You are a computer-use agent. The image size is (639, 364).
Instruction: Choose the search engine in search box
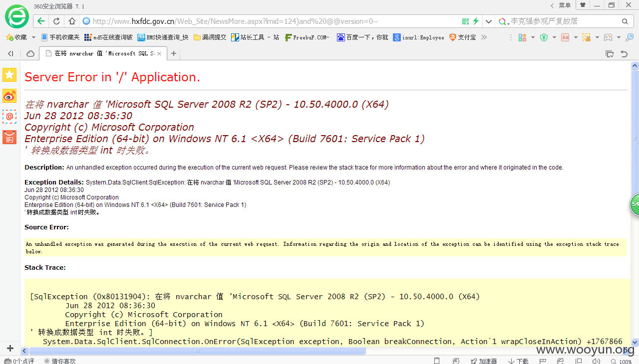[504, 21]
